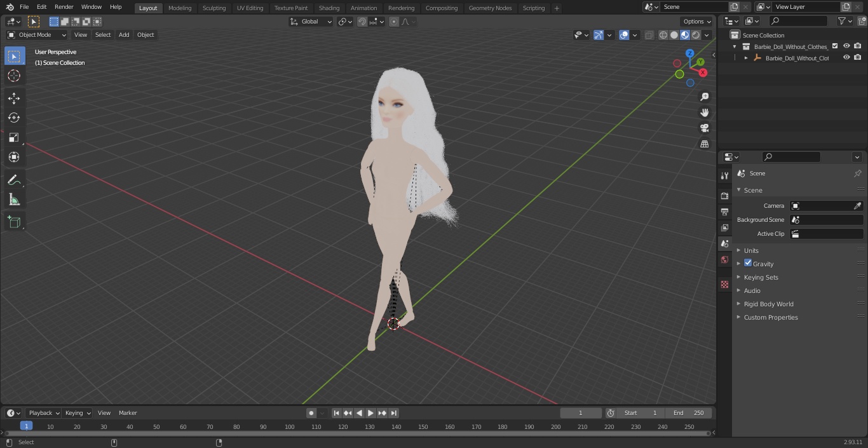Disable rendering for Barbie_Doll_Without_Clot object
This screenshot has height=448, width=868.
(858, 58)
